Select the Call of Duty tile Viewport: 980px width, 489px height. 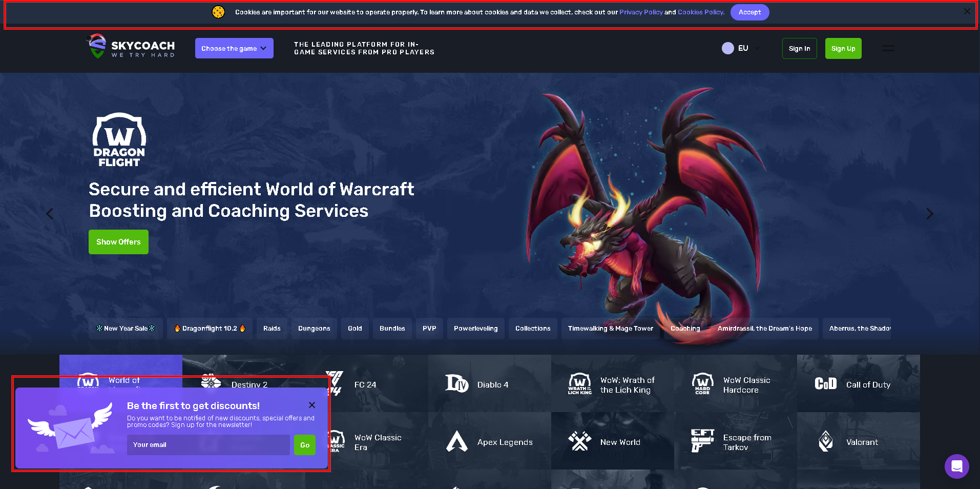click(x=858, y=384)
